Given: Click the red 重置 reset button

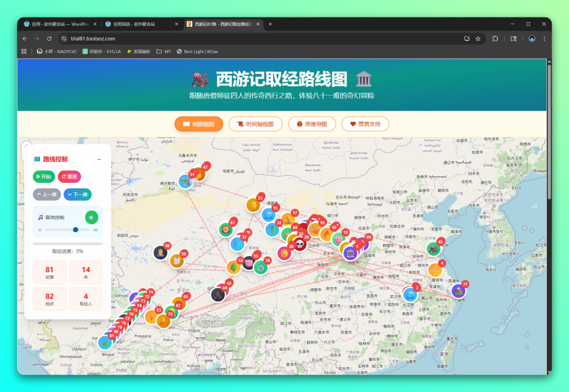Looking at the screenshot, I should (70, 177).
